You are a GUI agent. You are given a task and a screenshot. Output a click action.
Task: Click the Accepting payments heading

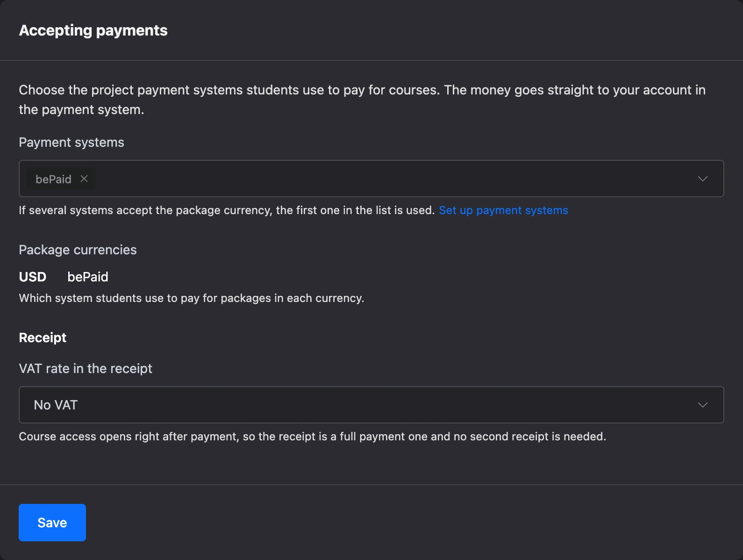(x=93, y=30)
